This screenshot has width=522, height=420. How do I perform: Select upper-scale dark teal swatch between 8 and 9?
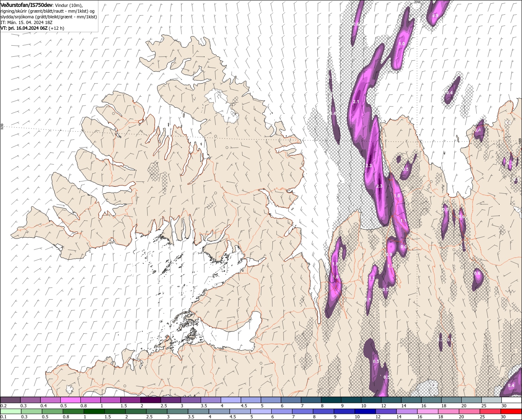click(331, 400)
